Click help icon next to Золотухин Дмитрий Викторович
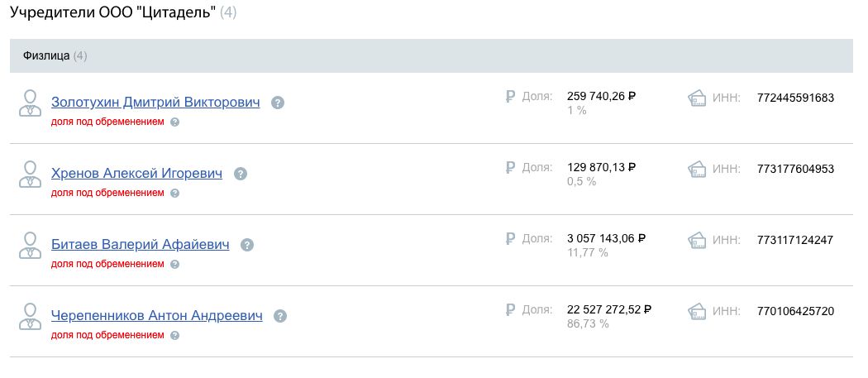This screenshot has width=868, height=378. 278,103
